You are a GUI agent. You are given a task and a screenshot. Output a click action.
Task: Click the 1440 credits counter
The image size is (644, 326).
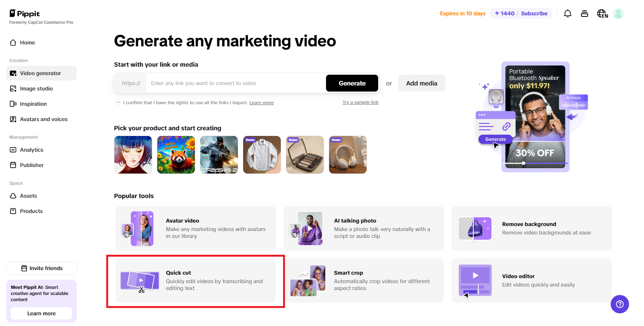pos(504,13)
